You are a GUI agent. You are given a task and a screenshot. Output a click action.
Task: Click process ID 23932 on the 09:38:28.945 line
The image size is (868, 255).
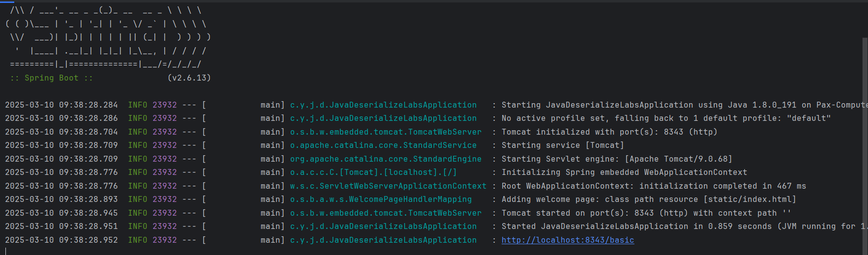[x=164, y=213]
